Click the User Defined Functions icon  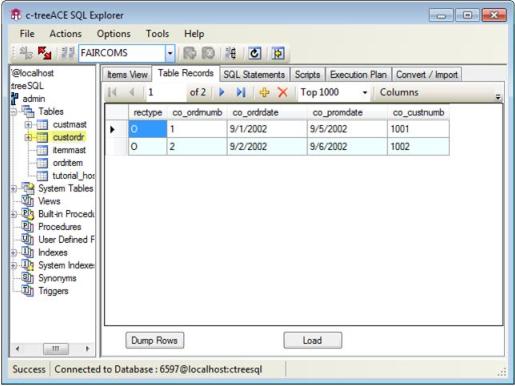point(28,240)
